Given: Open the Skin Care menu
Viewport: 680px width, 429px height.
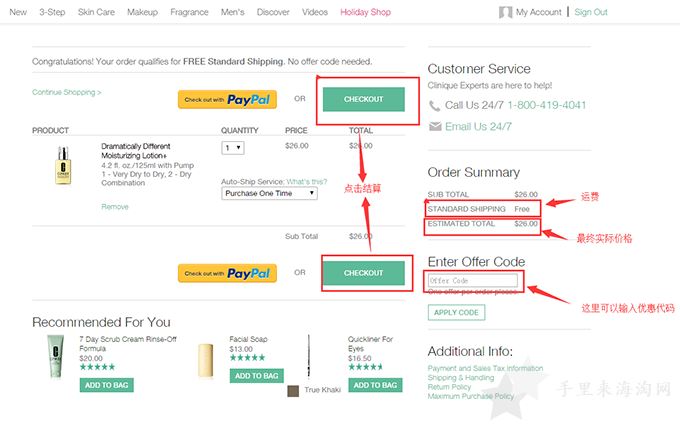Looking at the screenshot, I should (x=96, y=12).
